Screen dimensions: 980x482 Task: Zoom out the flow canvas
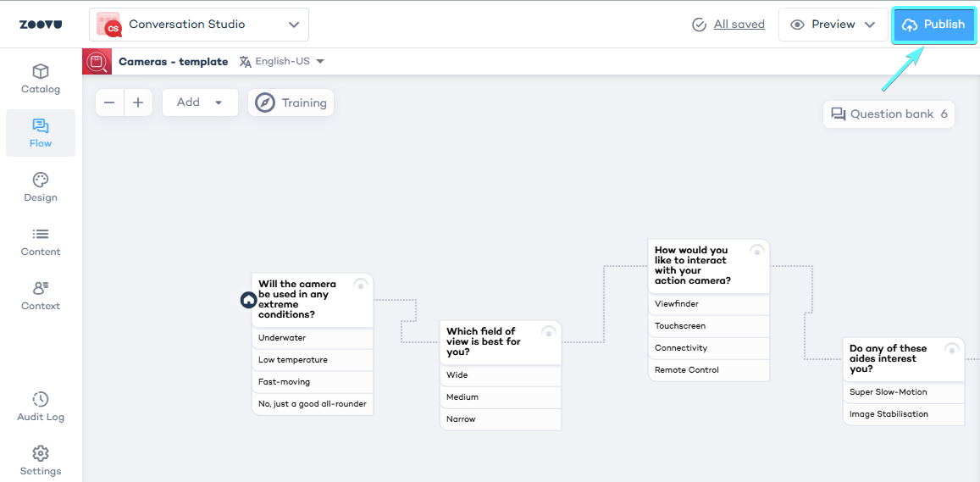click(110, 102)
